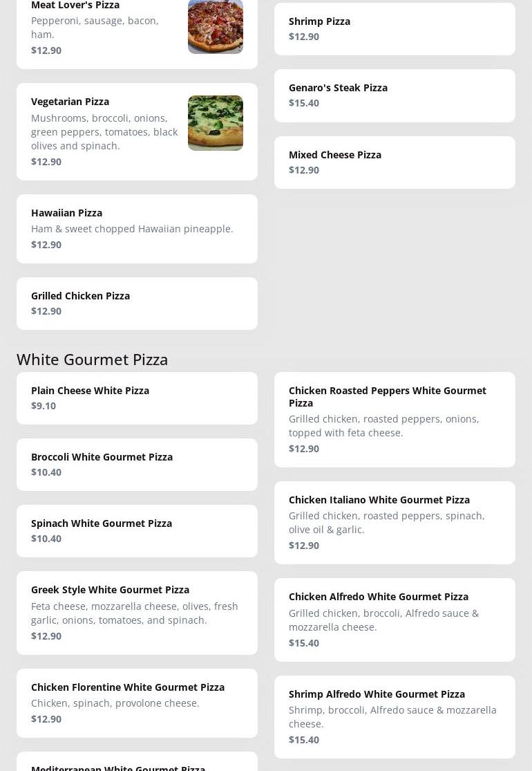Select the Hawaiian Pizza menu card
The image size is (532, 771).
137,228
